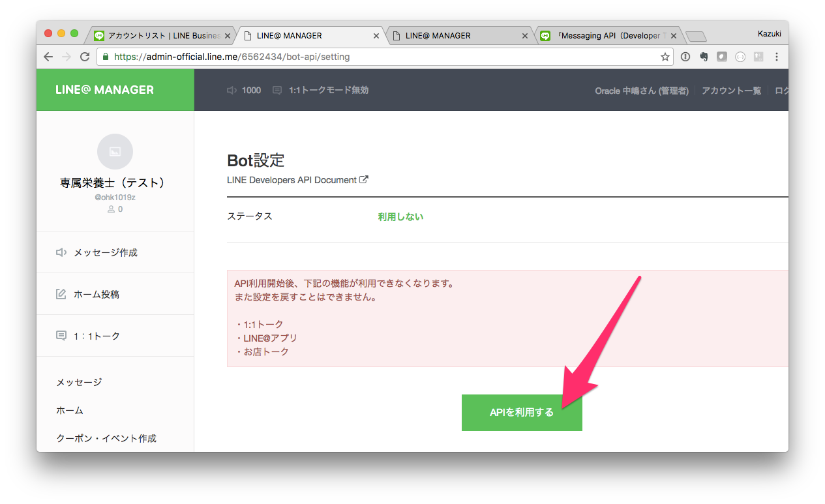Click the account profile picture placeholder
Image resolution: width=825 pixels, height=504 pixels.
click(x=115, y=151)
